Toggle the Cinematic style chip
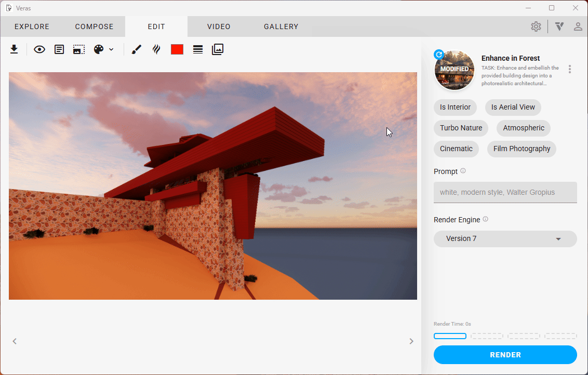The width and height of the screenshot is (588, 375). tap(456, 149)
